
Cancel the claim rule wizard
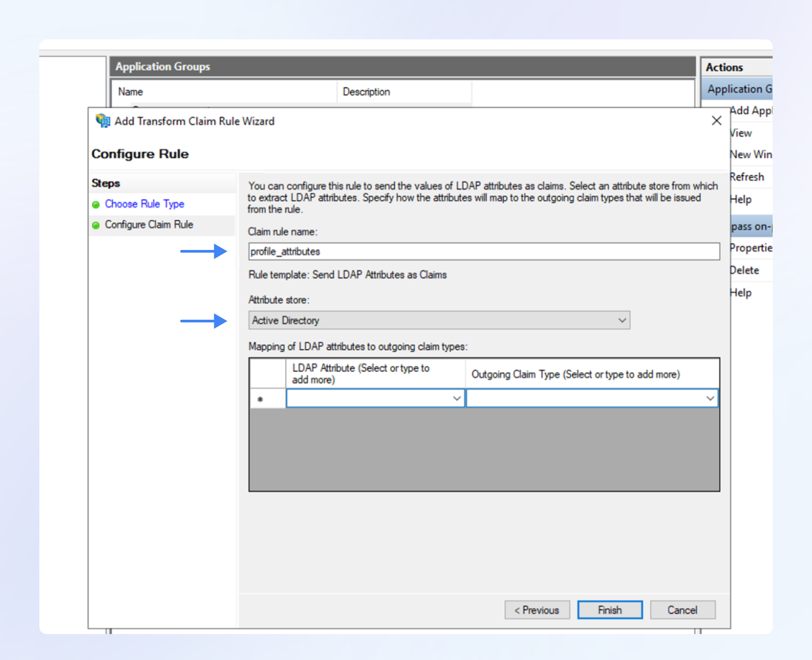(682, 610)
